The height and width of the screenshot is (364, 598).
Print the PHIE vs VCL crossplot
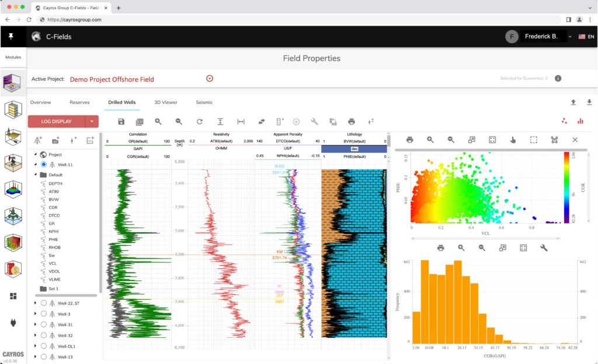point(409,140)
